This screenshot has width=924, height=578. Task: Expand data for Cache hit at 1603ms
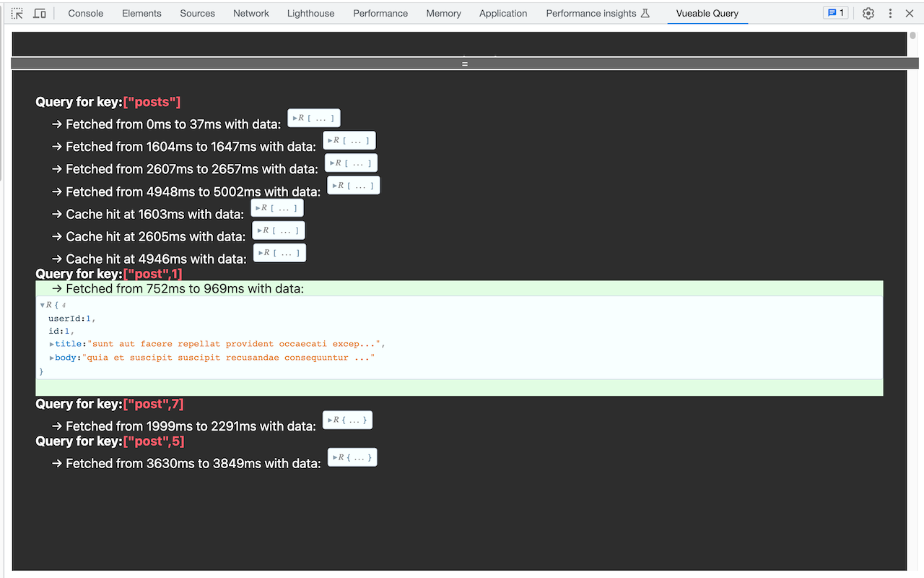point(276,208)
